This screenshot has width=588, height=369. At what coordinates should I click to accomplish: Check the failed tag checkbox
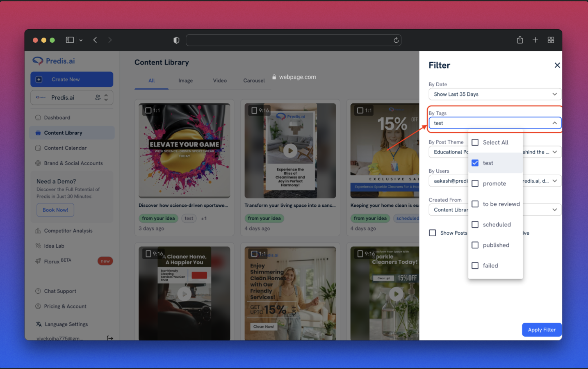pyautogui.click(x=475, y=265)
